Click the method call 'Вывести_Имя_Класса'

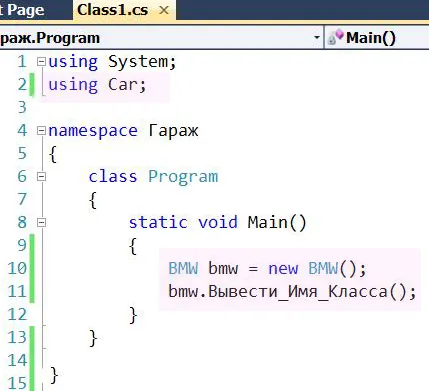point(298,292)
